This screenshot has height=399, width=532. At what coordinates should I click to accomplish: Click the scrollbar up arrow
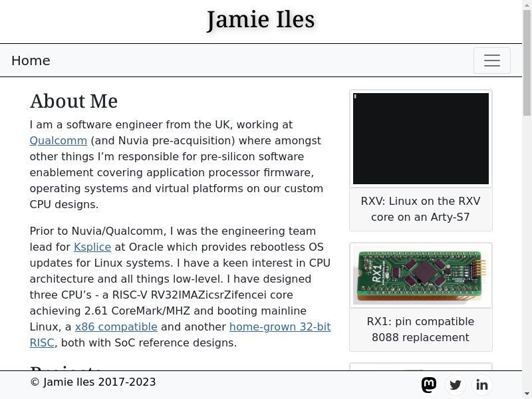click(x=527, y=5)
